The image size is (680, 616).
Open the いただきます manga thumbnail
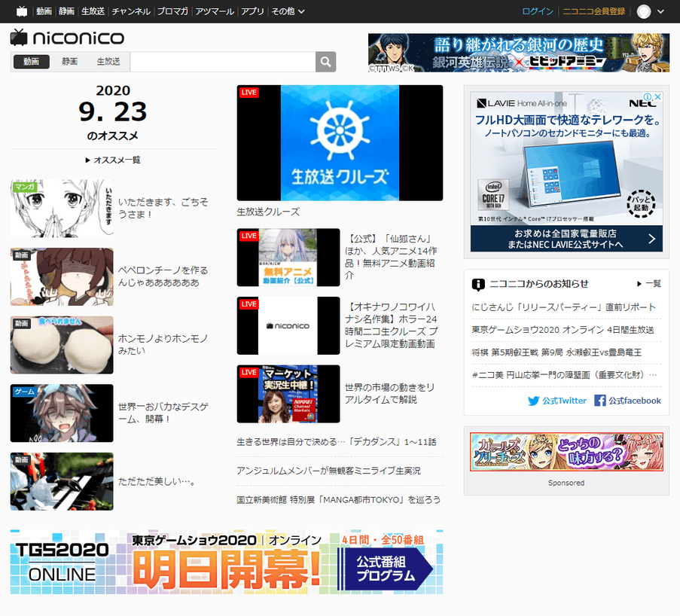62,209
